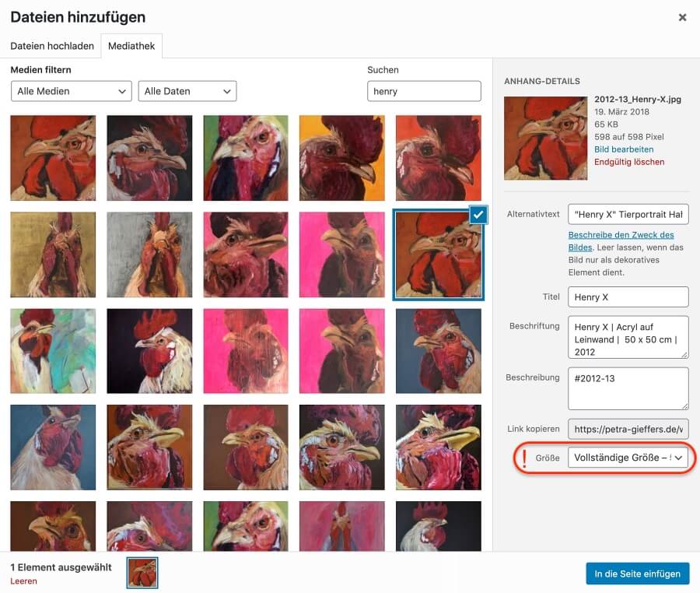Switch to the Mediathek tab
Screen dimensions: 700x593
click(x=131, y=46)
